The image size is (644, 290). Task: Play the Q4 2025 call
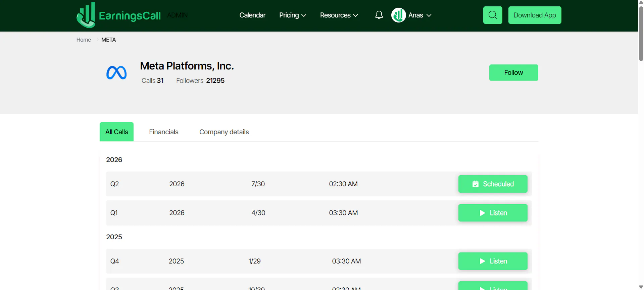[493, 261]
